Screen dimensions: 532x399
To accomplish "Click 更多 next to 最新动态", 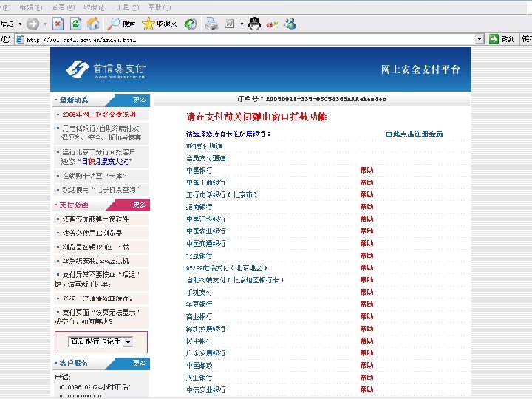I will click(x=139, y=100).
